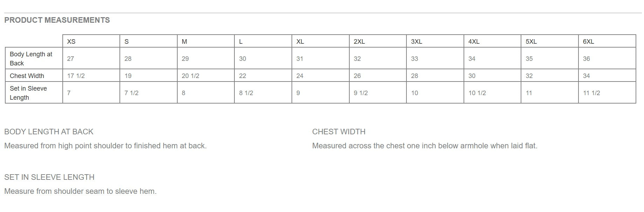644x212 pixels.
Task: Click the PRODUCT MEASUREMENTS heading
Action: pyautogui.click(x=57, y=20)
